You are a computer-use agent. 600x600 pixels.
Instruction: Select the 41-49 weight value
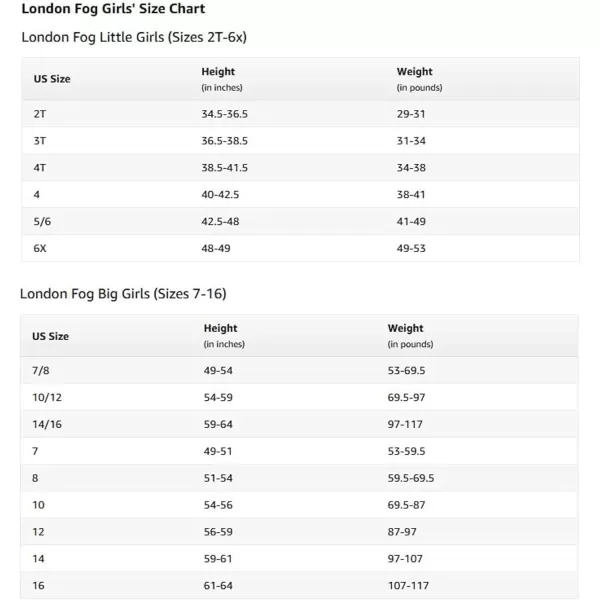click(411, 221)
